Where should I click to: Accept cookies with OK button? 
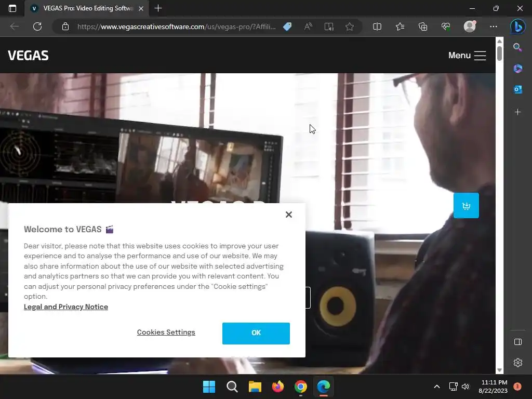(256, 333)
